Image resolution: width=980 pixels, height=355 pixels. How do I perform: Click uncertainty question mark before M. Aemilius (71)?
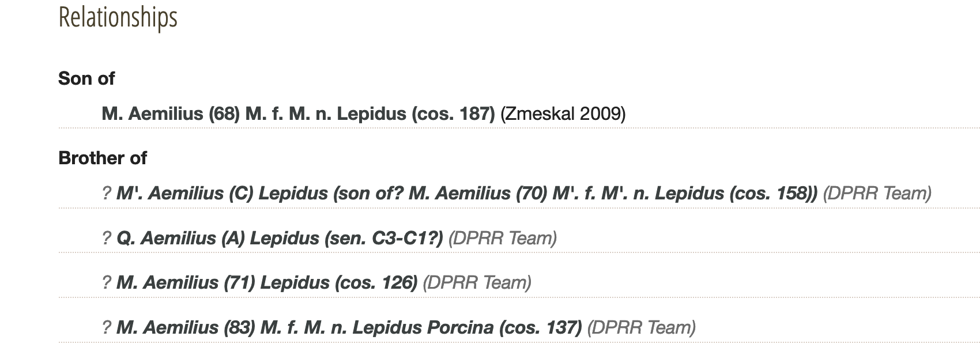106,282
